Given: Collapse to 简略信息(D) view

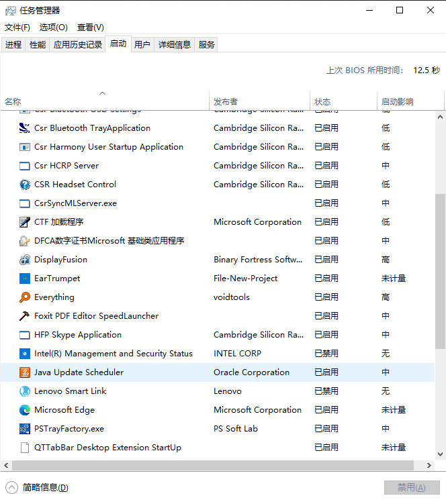Looking at the screenshot, I should point(38,488).
